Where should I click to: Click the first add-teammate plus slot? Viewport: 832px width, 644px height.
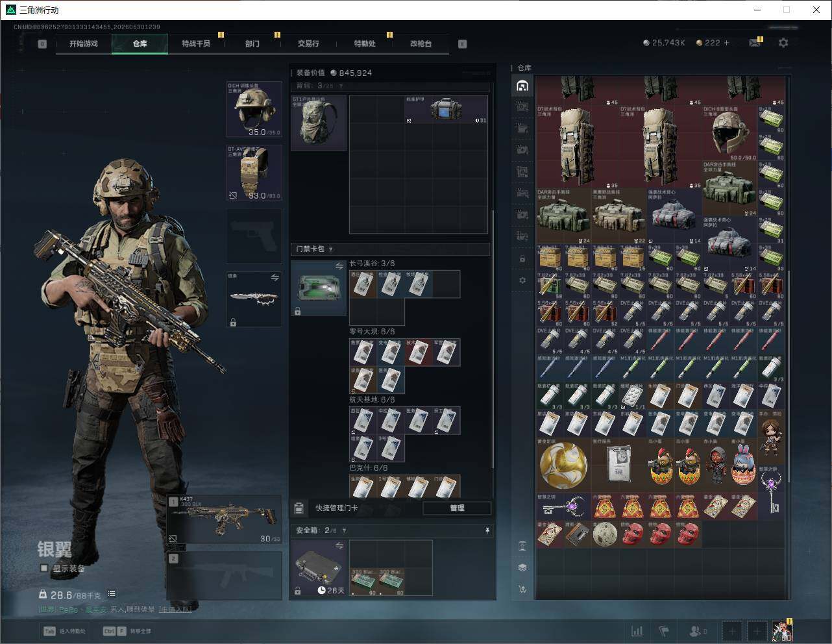point(732,630)
